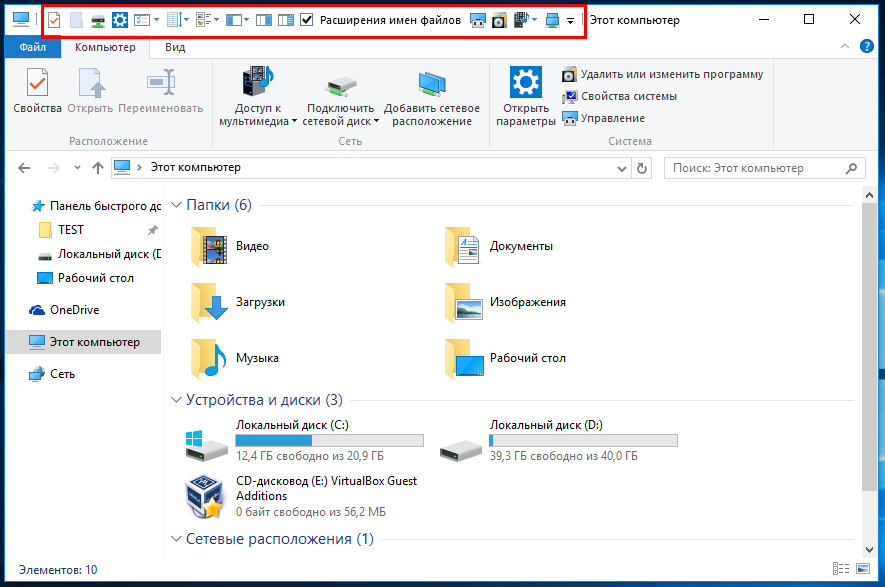
Task: Select Рабочий стол in navigation pane
Action: (85, 278)
